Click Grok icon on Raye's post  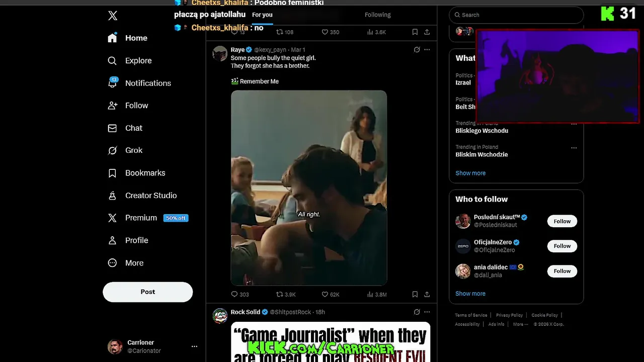click(x=417, y=50)
